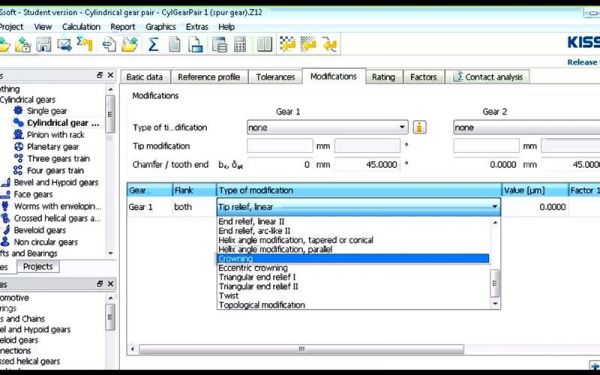Undock the bottom left panel
600x375 pixels.
pyautogui.click(x=100, y=284)
